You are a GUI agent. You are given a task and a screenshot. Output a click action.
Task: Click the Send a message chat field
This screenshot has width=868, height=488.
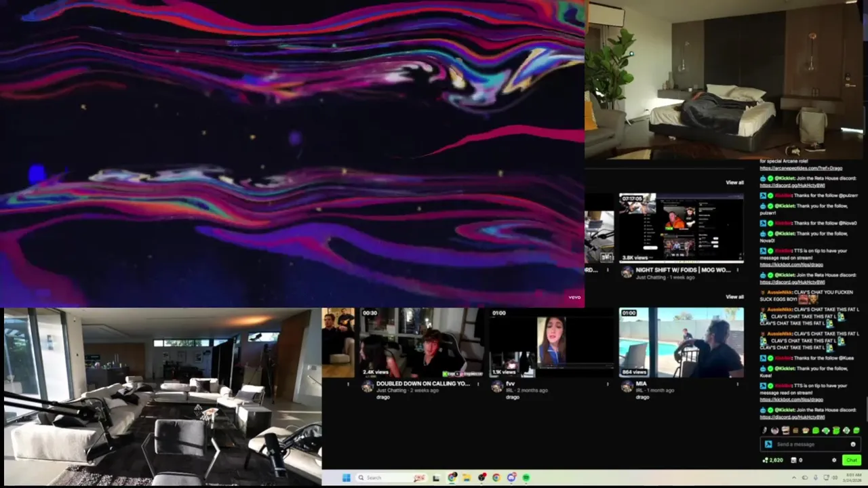pos(811,445)
